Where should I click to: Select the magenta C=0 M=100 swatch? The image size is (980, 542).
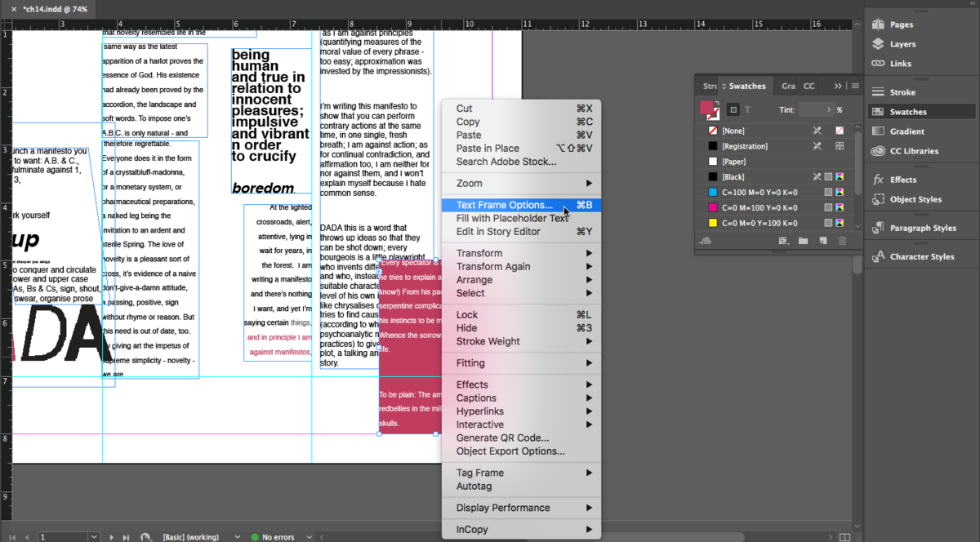pos(759,208)
